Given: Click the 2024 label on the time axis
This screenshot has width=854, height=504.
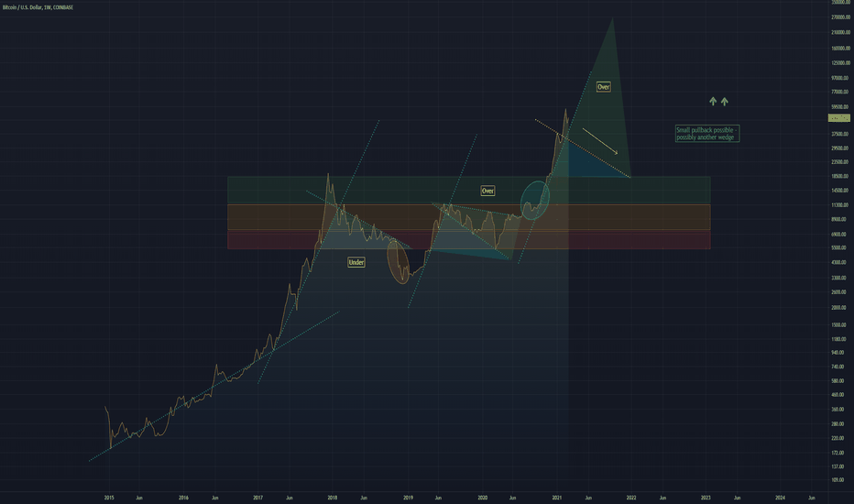Looking at the screenshot, I should click(781, 498).
